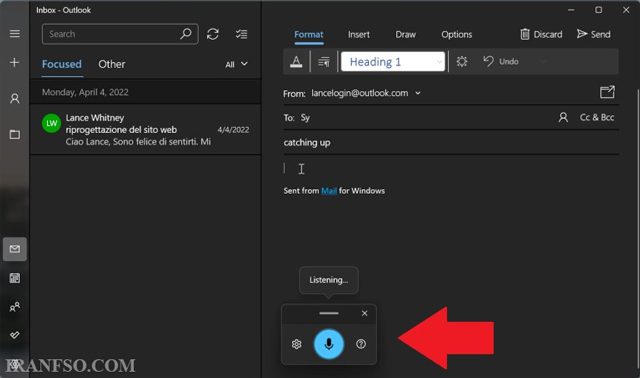
Task: Select the Focused inbox tab
Action: pyautogui.click(x=62, y=64)
